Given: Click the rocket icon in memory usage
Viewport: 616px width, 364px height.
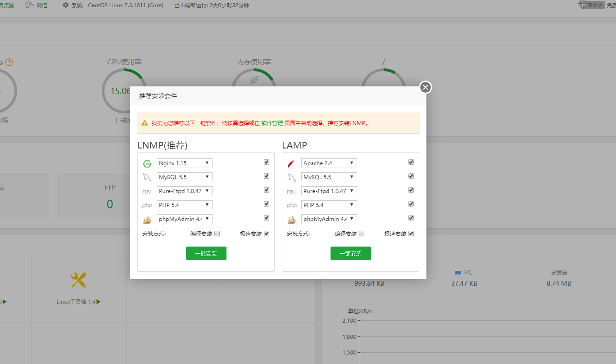Looking at the screenshot, I should point(254,80).
